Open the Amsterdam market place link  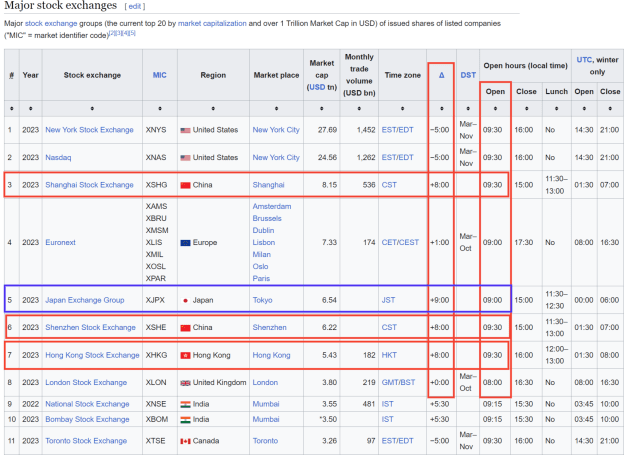coord(272,206)
